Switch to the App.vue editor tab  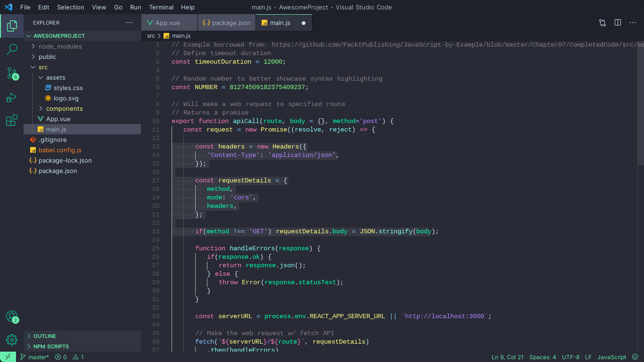point(169,23)
